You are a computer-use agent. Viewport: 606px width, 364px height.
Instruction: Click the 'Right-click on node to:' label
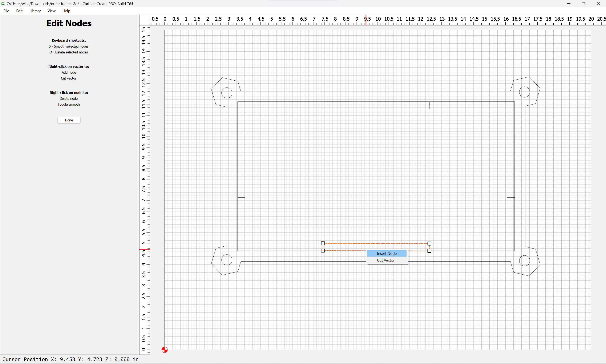coord(69,92)
